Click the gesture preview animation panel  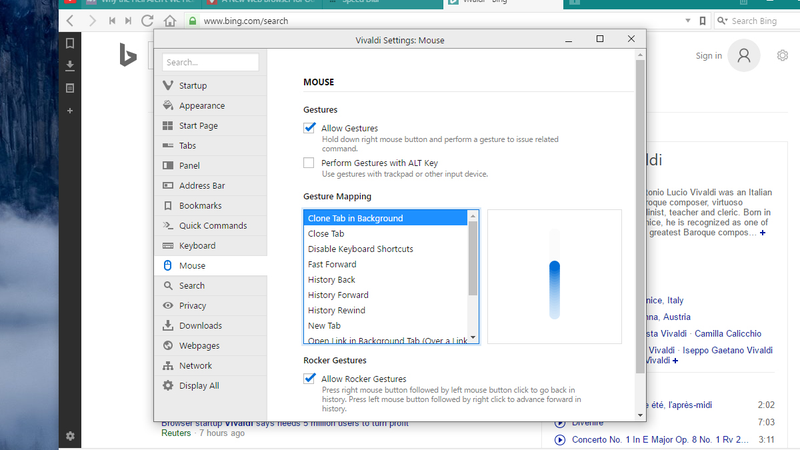pos(554,276)
